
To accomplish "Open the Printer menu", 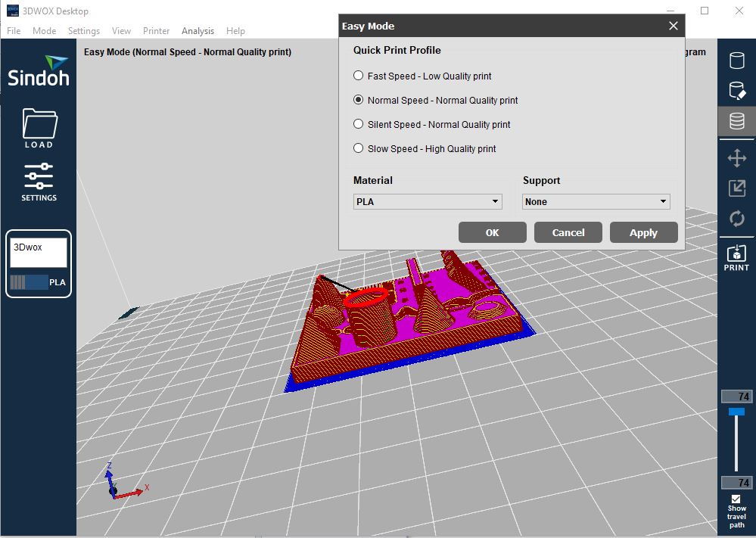I will point(156,31).
